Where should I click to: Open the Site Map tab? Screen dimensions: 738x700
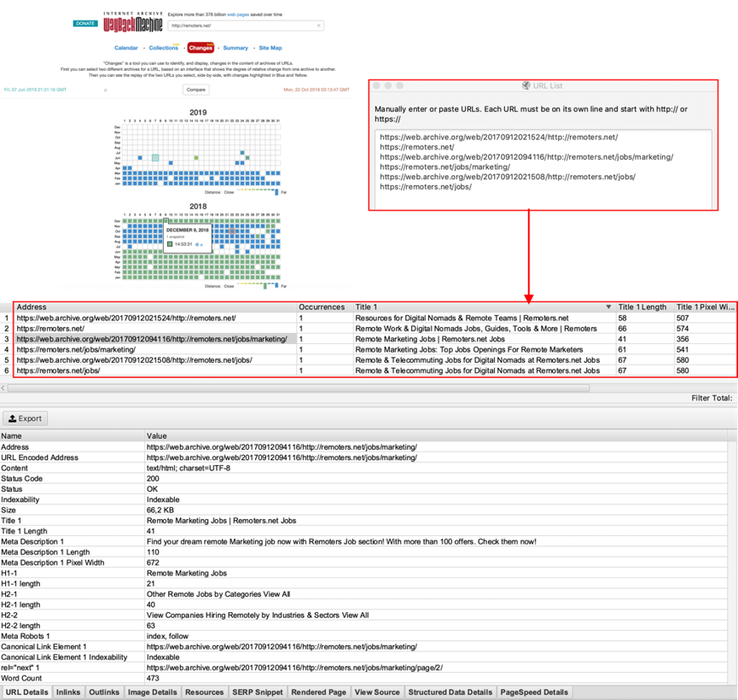coord(270,49)
